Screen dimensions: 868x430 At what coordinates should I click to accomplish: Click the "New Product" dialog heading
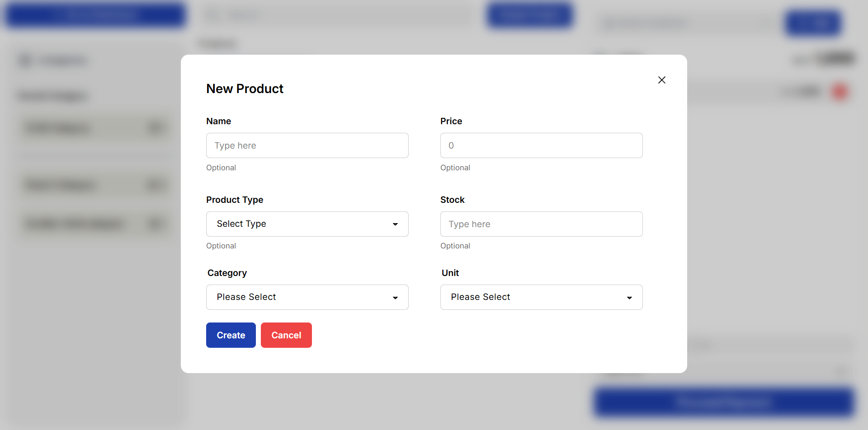(245, 89)
